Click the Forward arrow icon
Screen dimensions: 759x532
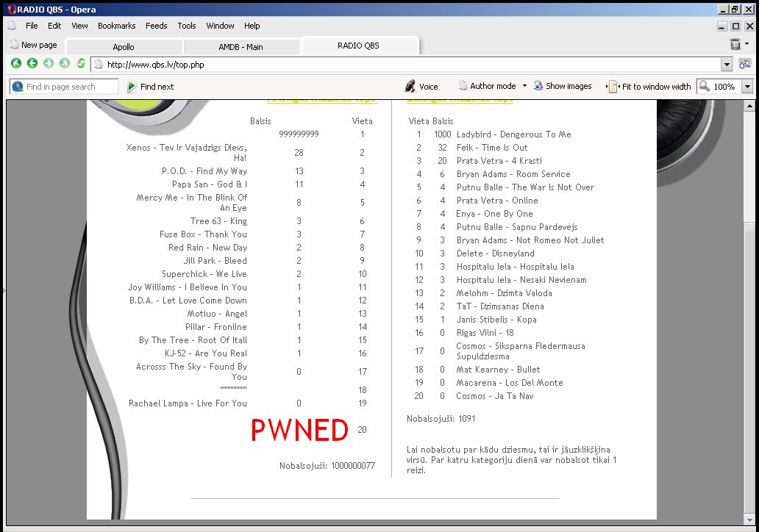(49, 64)
